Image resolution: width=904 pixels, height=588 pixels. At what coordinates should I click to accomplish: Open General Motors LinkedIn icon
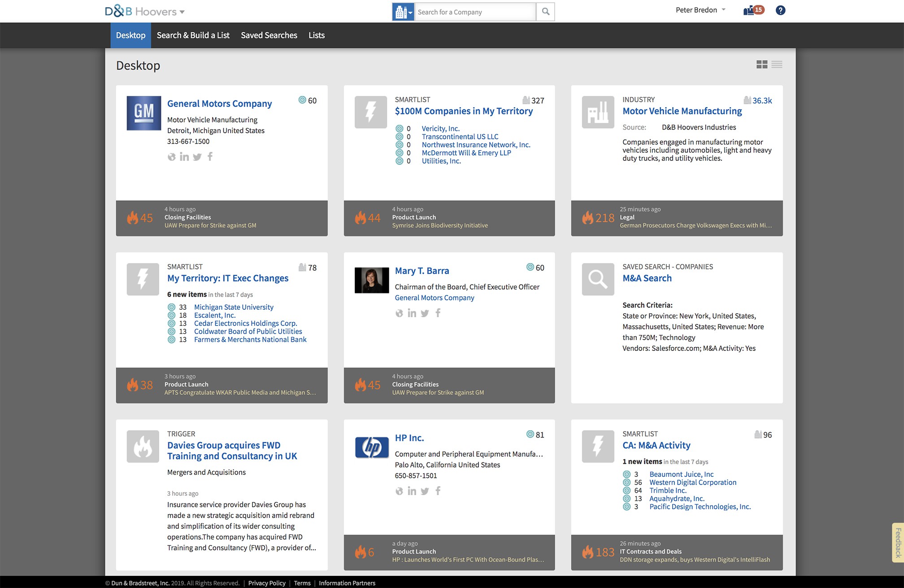pyautogui.click(x=184, y=156)
